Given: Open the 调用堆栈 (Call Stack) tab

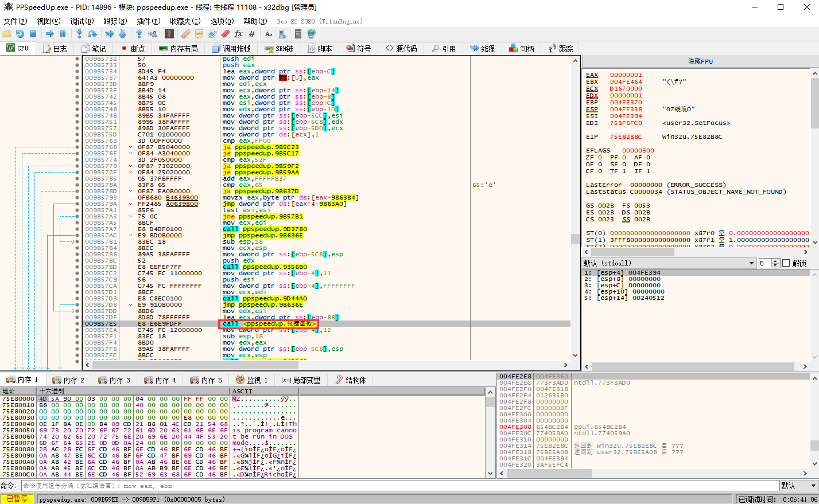Looking at the screenshot, I should [231, 48].
